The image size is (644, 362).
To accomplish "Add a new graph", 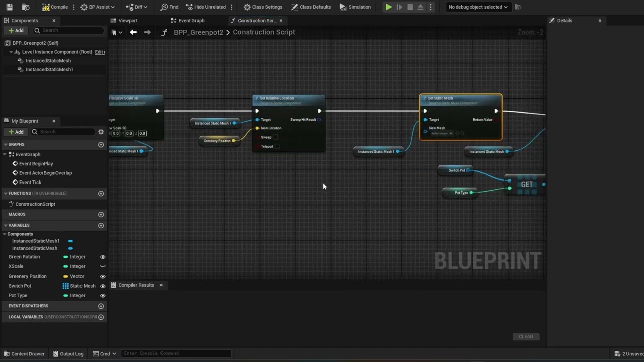I will pyautogui.click(x=101, y=145).
